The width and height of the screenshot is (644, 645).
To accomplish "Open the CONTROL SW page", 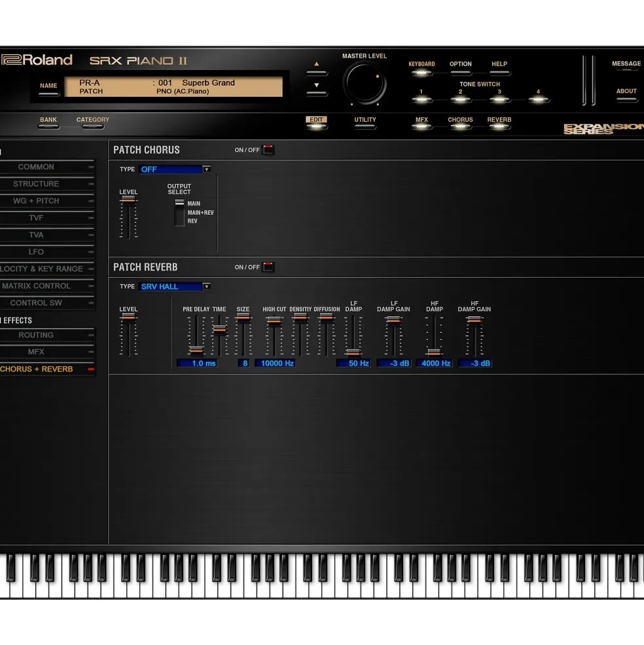I will [x=47, y=303].
